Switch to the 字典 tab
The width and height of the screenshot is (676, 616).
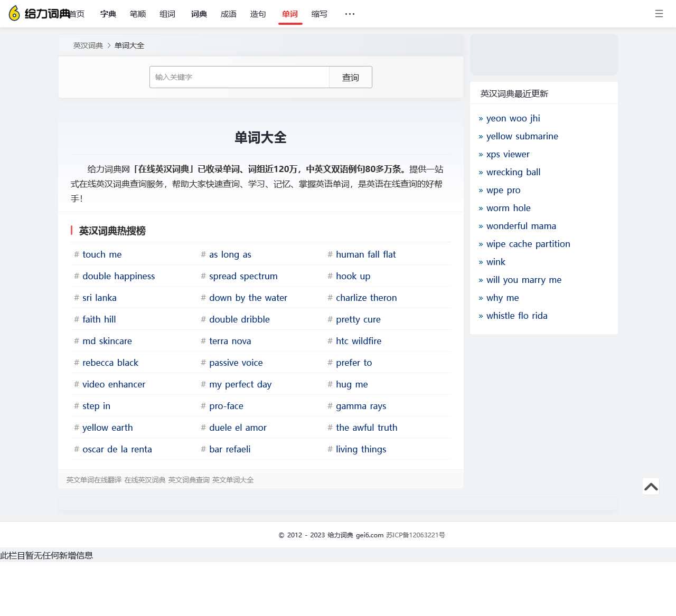[108, 14]
